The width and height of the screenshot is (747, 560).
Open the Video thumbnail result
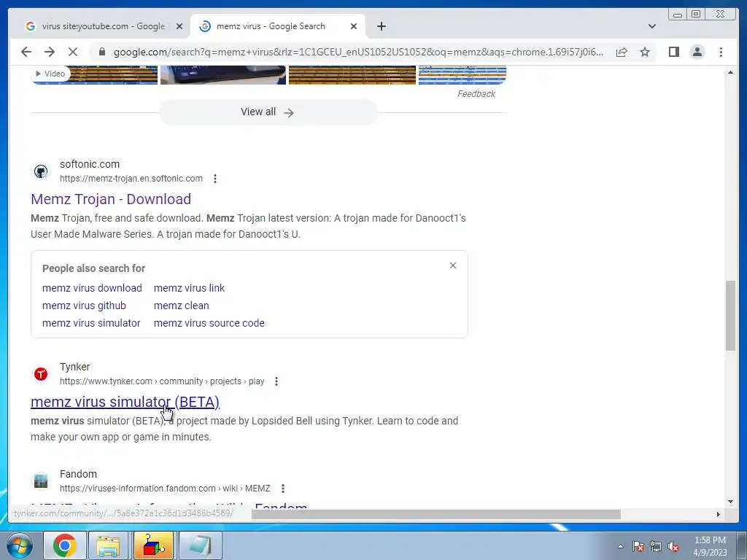click(x=94, y=75)
